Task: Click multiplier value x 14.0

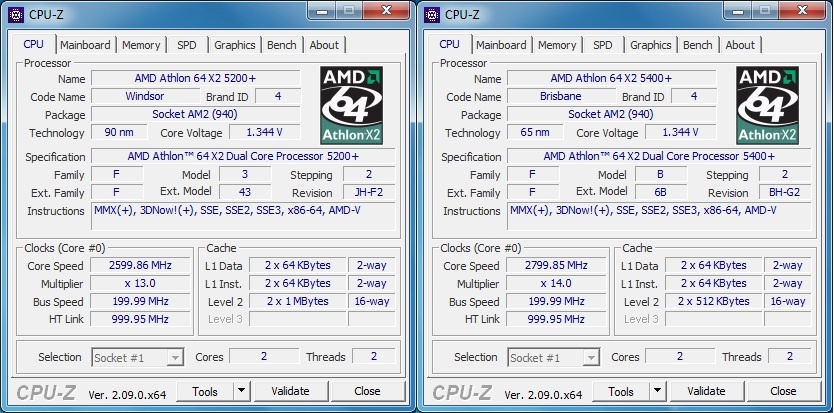Action: pyautogui.click(x=556, y=283)
